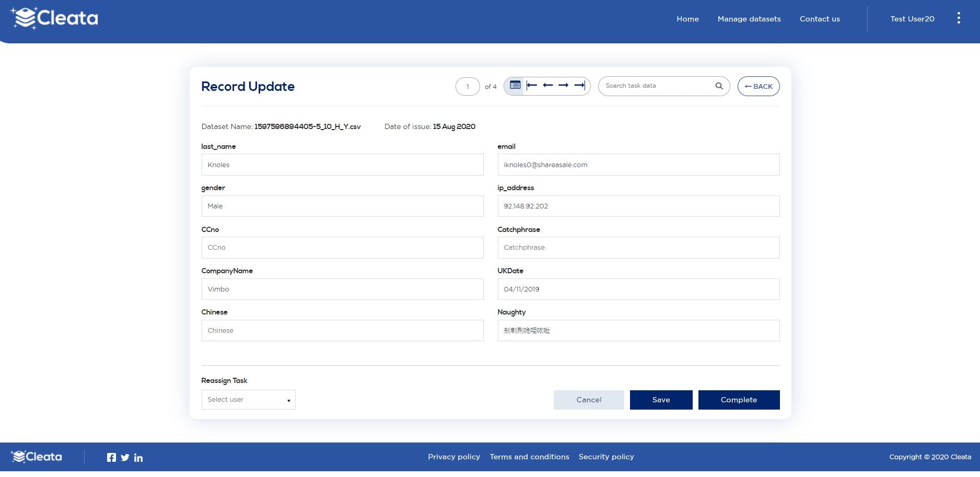Open Contact us in navigation
The width and height of the screenshot is (980, 477).
pos(820,19)
